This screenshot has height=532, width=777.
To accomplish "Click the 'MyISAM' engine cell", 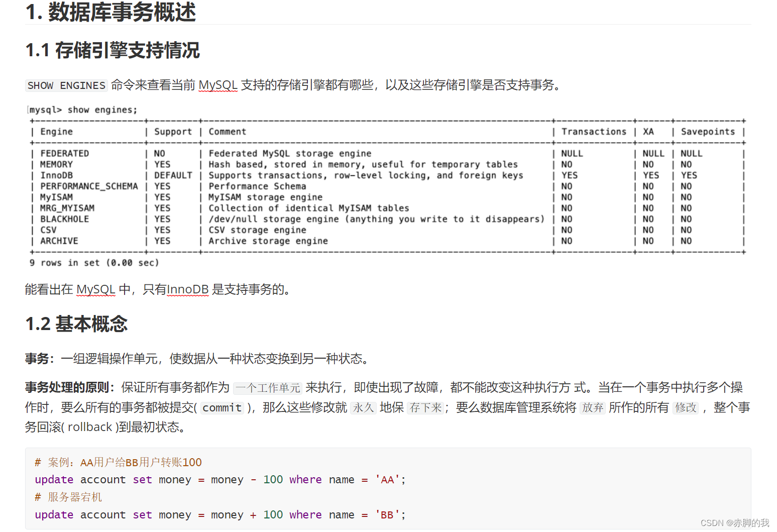I will (x=56, y=197).
